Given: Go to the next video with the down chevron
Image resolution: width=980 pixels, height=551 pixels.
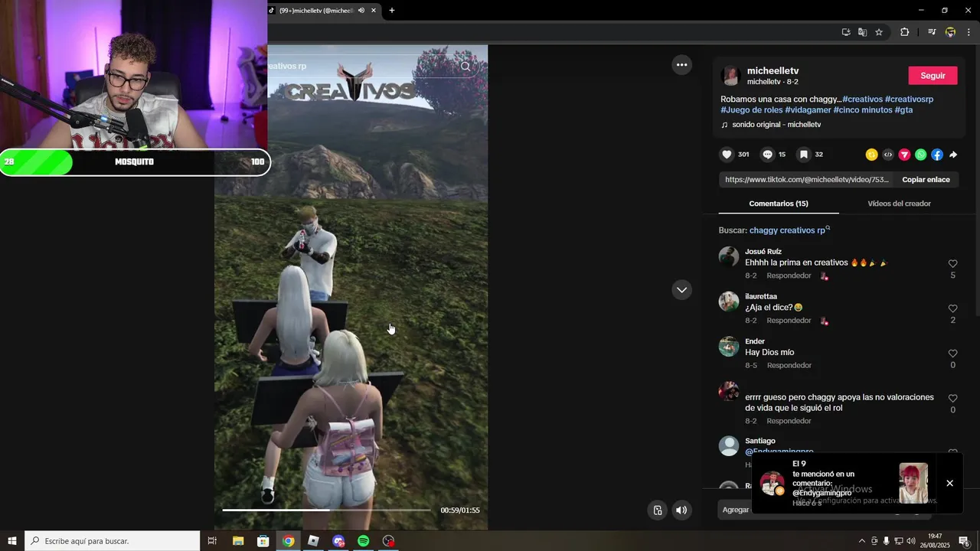Looking at the screenshot, I should [x=681, y=290].
